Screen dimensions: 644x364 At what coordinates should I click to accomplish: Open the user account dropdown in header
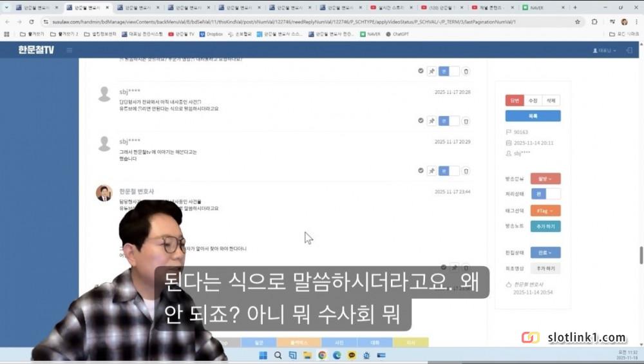604,50
